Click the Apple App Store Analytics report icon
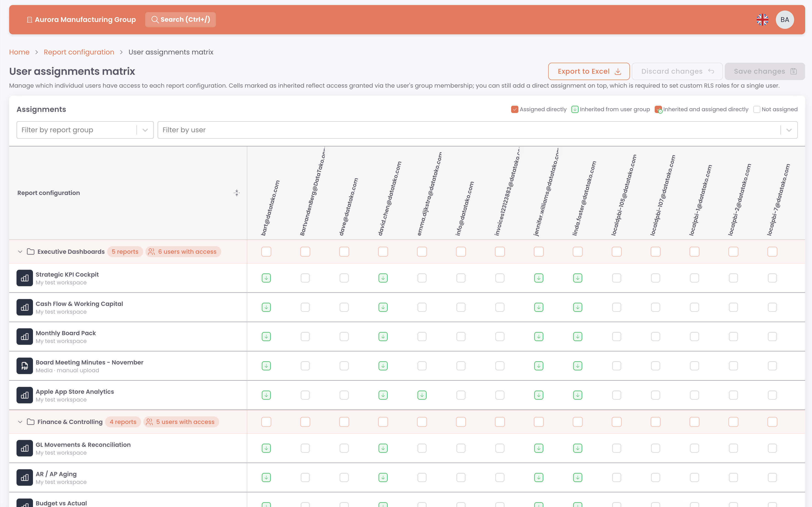This screenshot has height=507, width=812. tap(25, 395)
